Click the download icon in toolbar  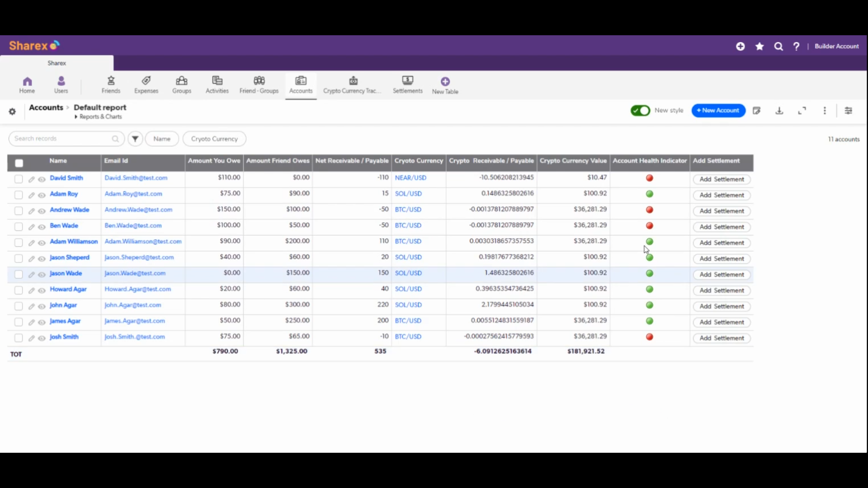[x=779, y=111]
